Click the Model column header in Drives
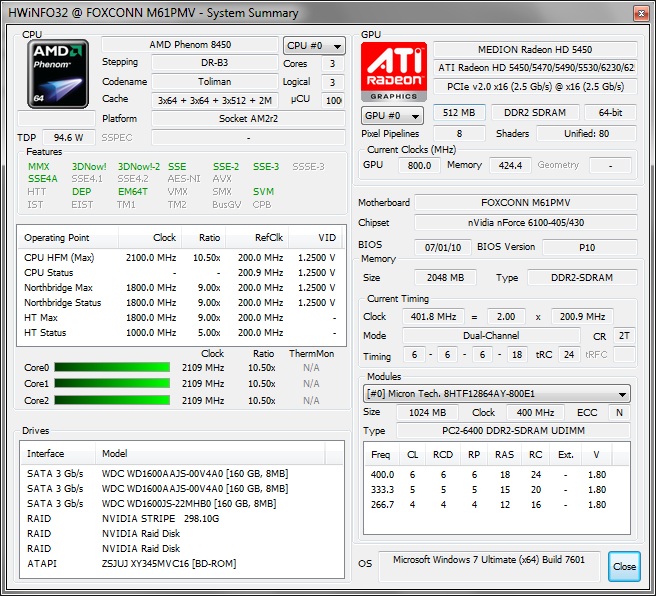 [x=210, y=453]
